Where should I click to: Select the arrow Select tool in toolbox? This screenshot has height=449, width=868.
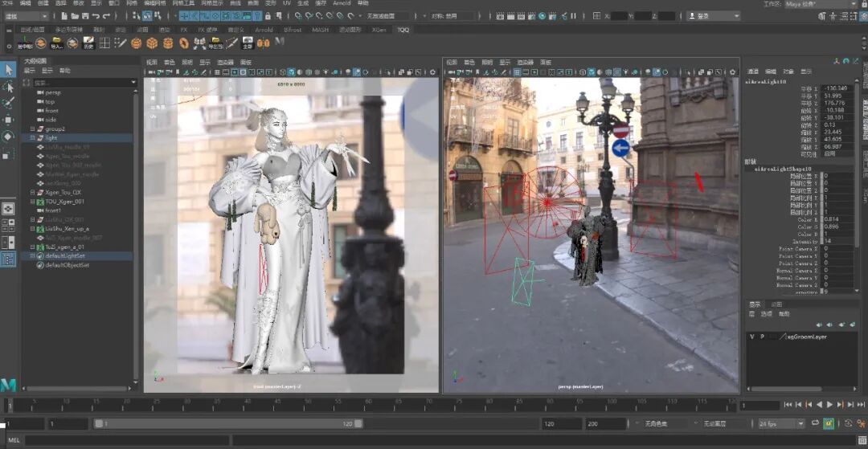pyautogui.click(x=8, y=70)
